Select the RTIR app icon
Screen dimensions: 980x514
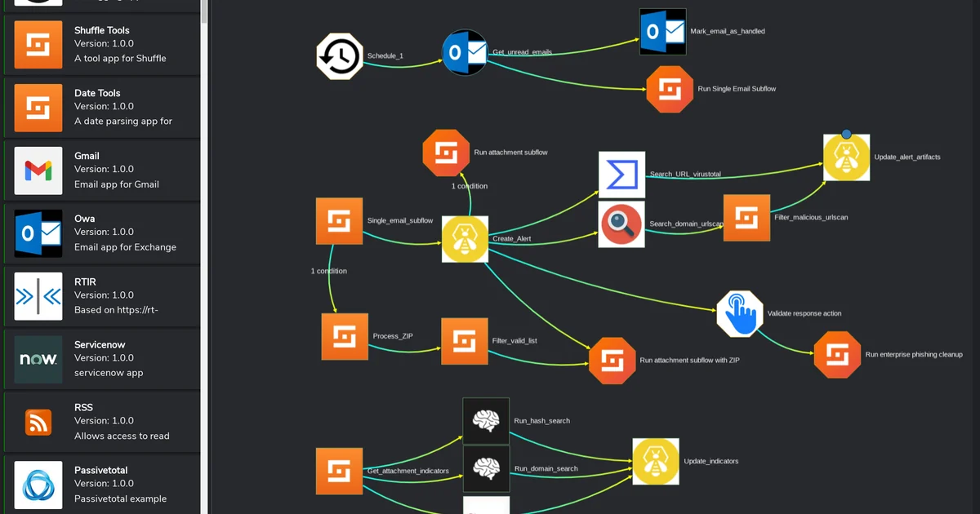point(38,296)
